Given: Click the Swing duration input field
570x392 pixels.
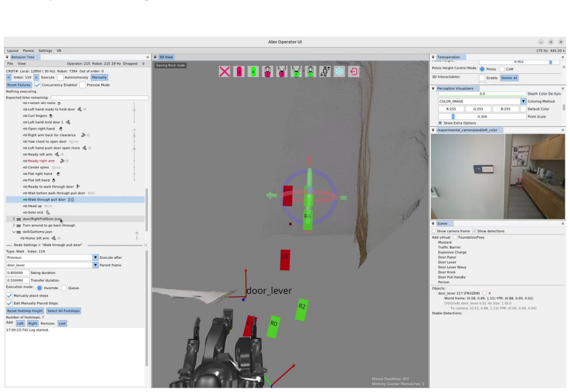Looking at the screenshot, I should click(x=18, y=273).
